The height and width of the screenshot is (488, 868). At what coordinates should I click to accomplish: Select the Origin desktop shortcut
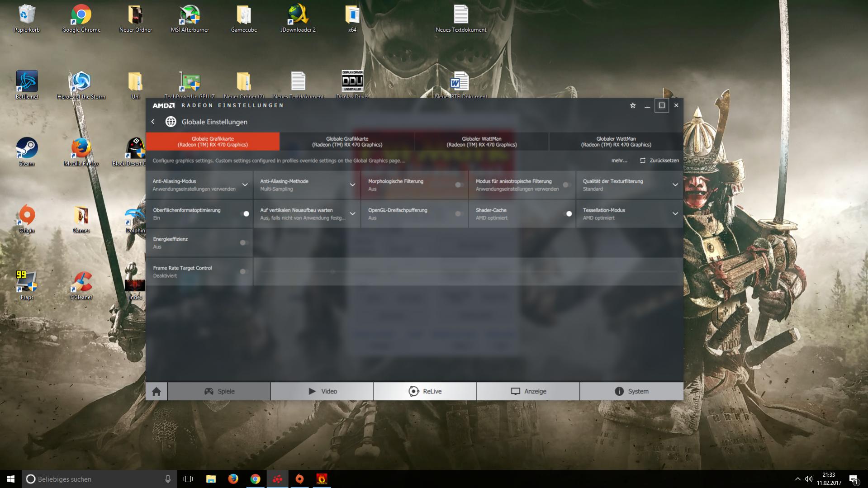coord(27,219)
